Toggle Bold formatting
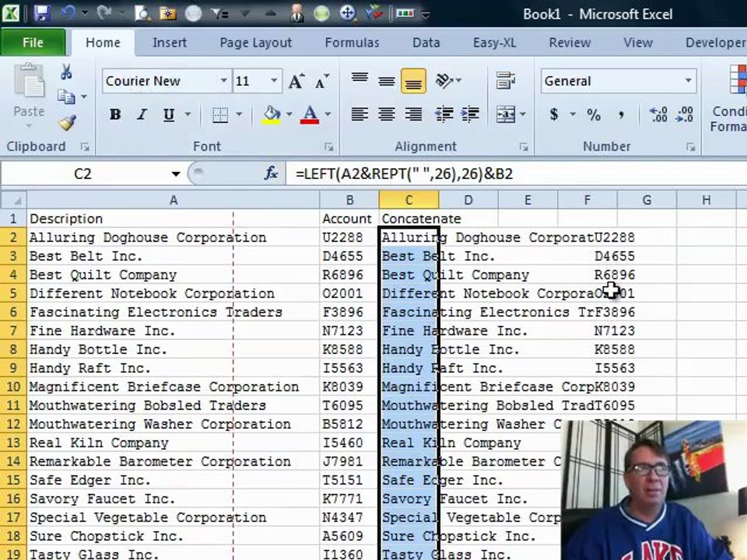Screen dimensions: 747x560 [x=115, y=115]
